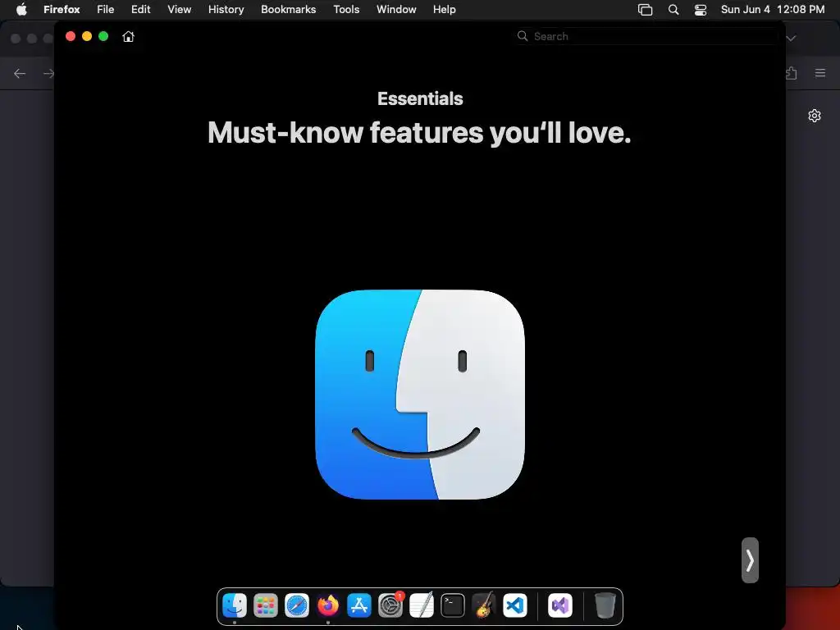Image resolution: width=840 pixels, height=630 pixels.
Task: Launch GarageBand from the Dock
Action: click(484, 606)
